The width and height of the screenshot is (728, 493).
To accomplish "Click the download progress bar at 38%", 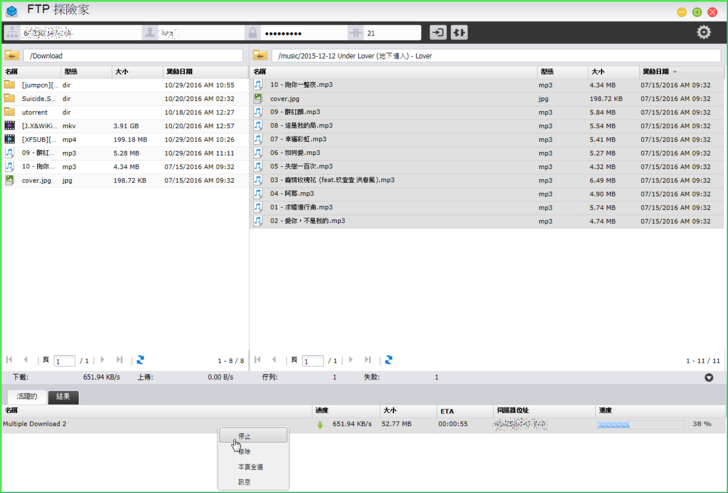I will (x=640, y=424).
